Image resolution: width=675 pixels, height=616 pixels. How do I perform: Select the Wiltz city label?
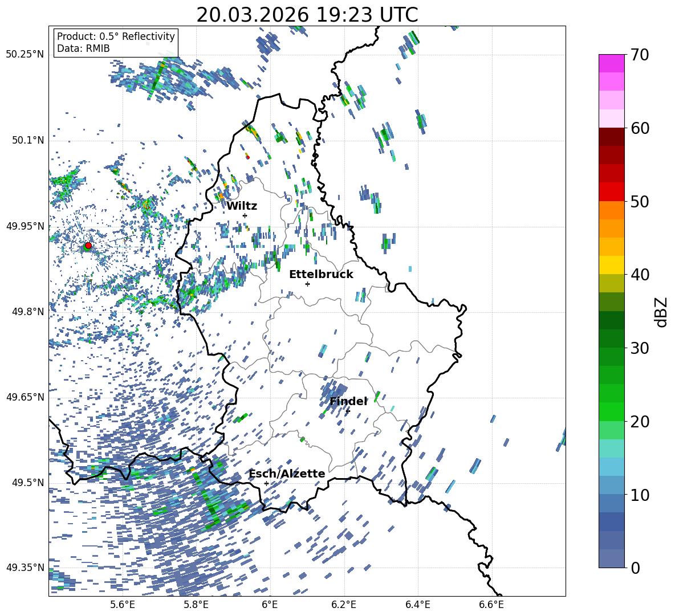(242, 206)
